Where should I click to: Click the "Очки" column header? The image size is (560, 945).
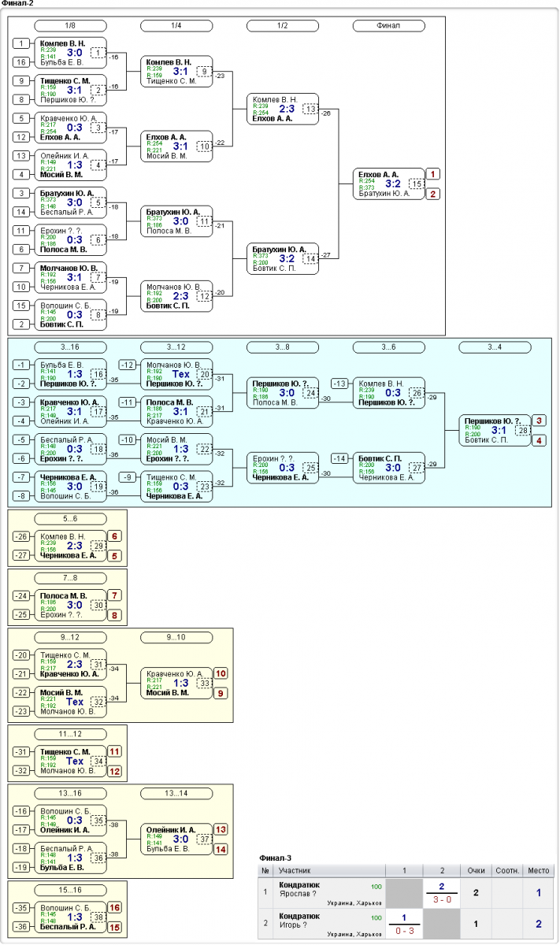[475, 870]
